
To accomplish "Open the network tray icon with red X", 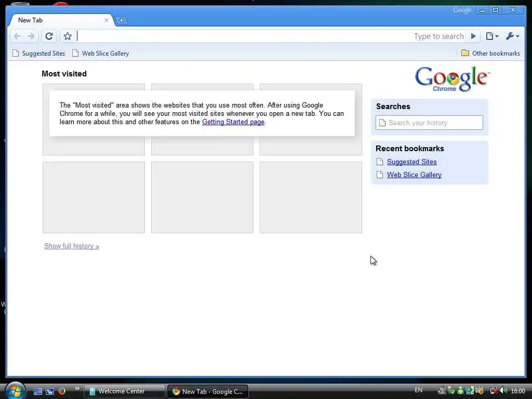I will click(494, 391).
